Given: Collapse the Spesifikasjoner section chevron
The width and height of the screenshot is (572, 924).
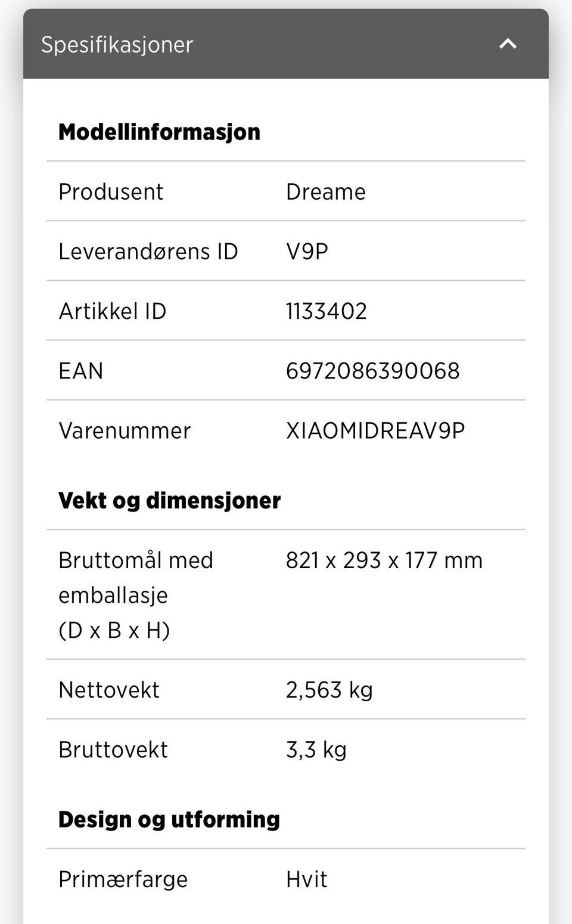Looking at the screenshot, I should click(508, 44).
